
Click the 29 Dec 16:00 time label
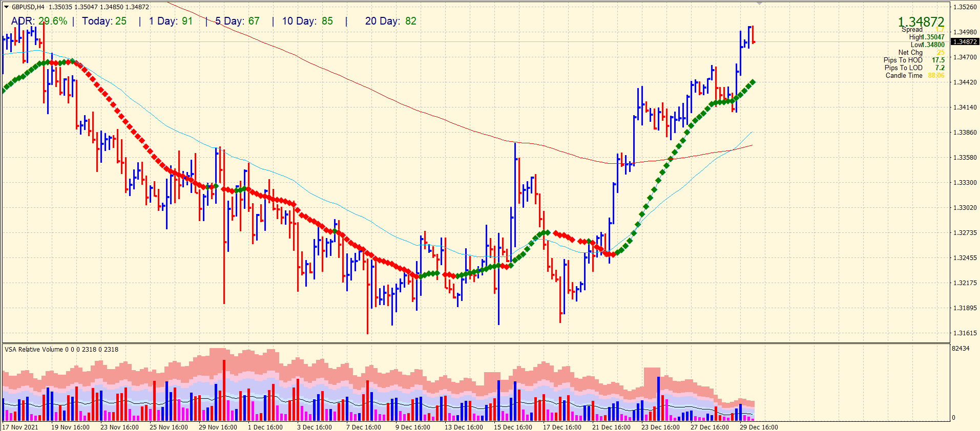pos(759,427)
